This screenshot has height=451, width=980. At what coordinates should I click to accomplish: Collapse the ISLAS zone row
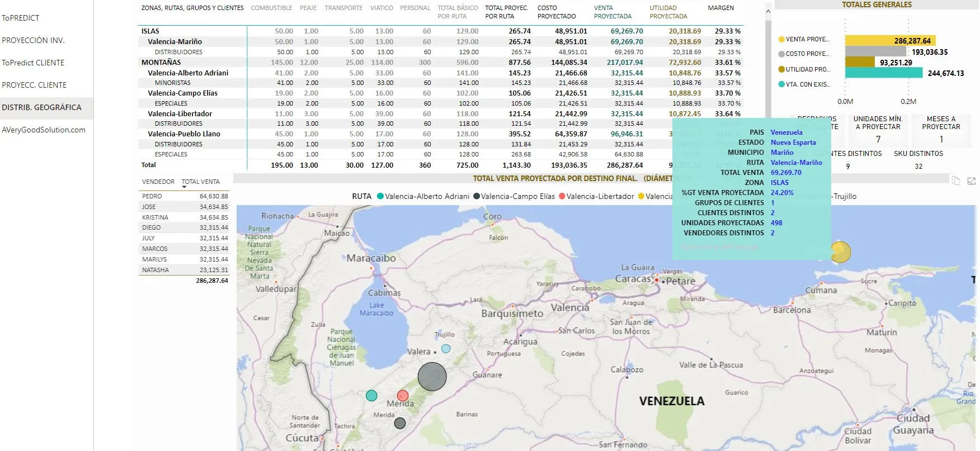click(x=150, y=31)
